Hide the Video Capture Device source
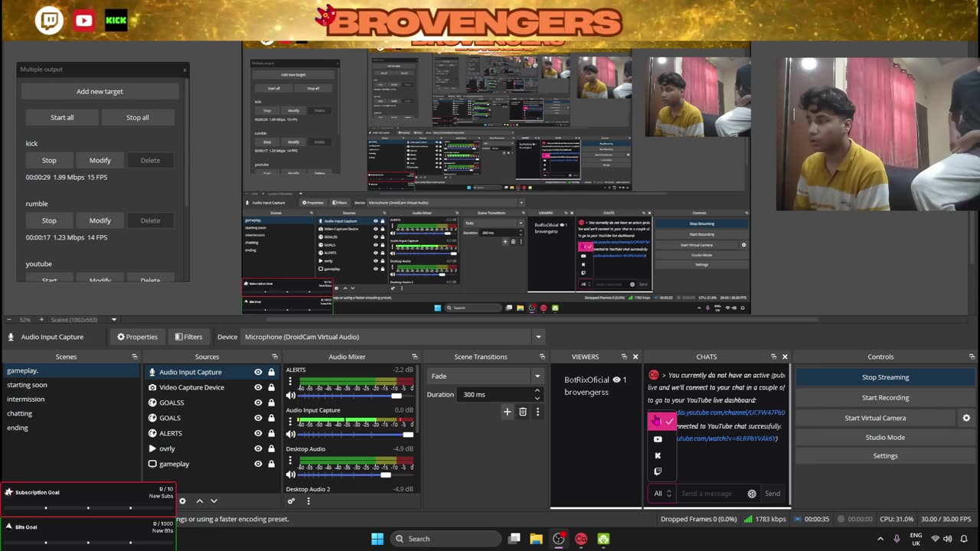This screenshot has width=980, height=551. pyautogui.click(x=258, y=387)
